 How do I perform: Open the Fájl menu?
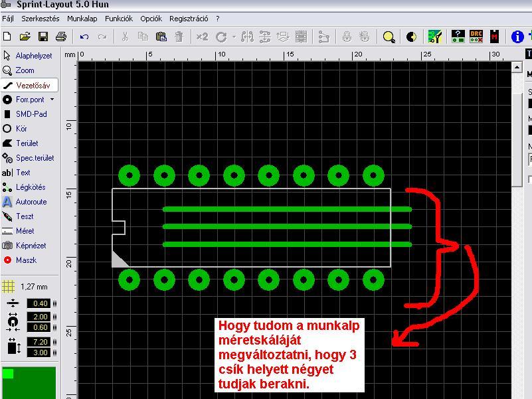point(8,19)
